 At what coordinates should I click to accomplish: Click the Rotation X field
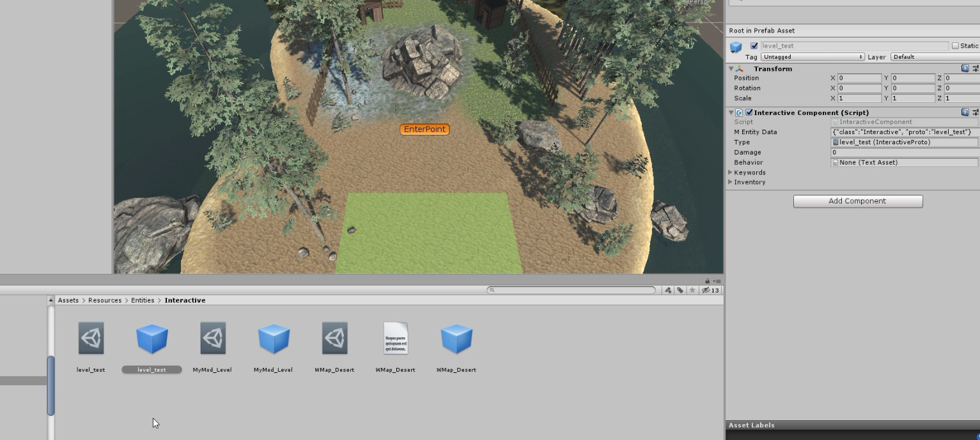(x=860, y=88)
